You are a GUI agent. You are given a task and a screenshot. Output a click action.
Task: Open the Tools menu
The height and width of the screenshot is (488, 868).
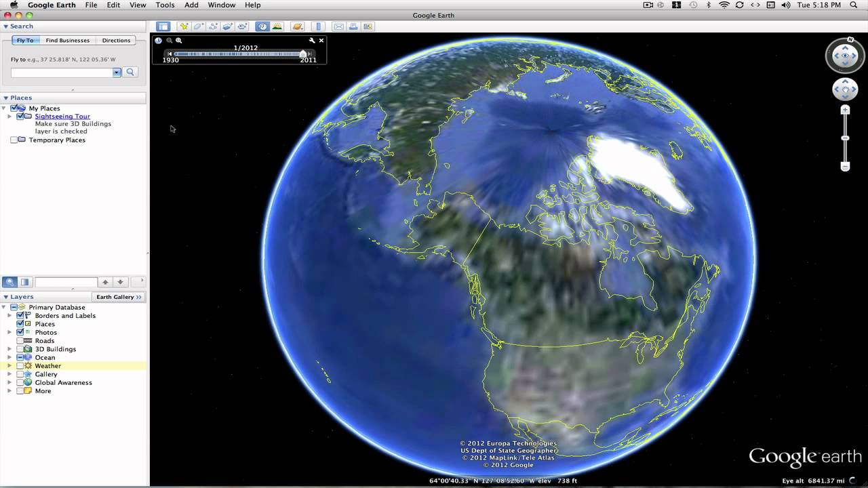pos(165,5)
